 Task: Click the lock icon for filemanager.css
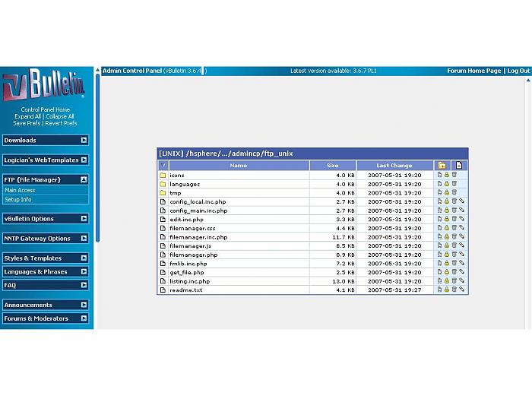pyautogui.click(x=447, y=228)
